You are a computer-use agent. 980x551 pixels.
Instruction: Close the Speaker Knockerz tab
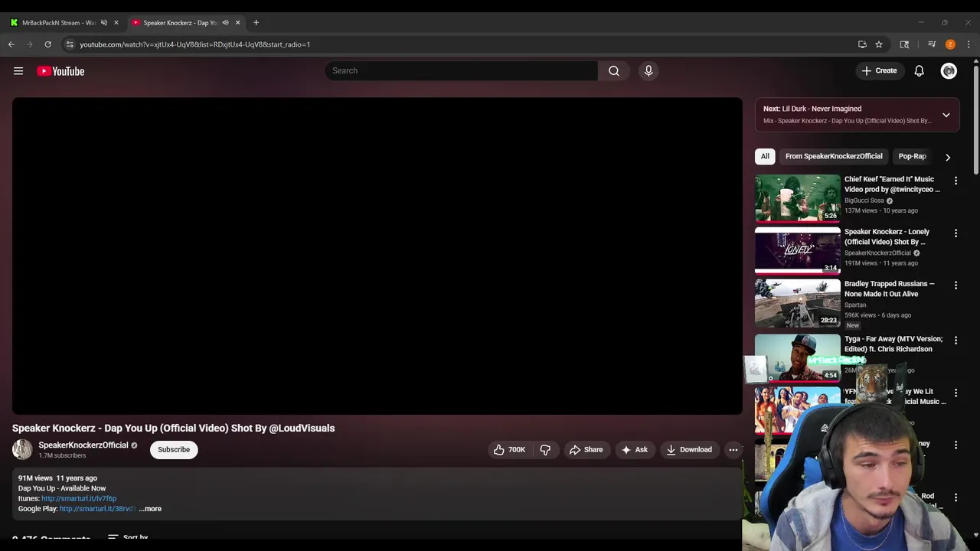pyautogui.click(x=237, y=22)
